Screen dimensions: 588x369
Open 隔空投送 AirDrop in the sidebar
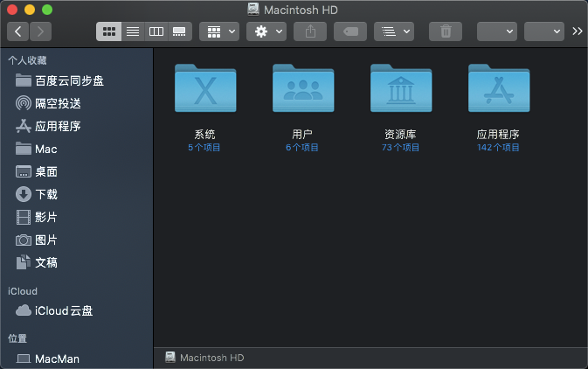tap(77, 103)
